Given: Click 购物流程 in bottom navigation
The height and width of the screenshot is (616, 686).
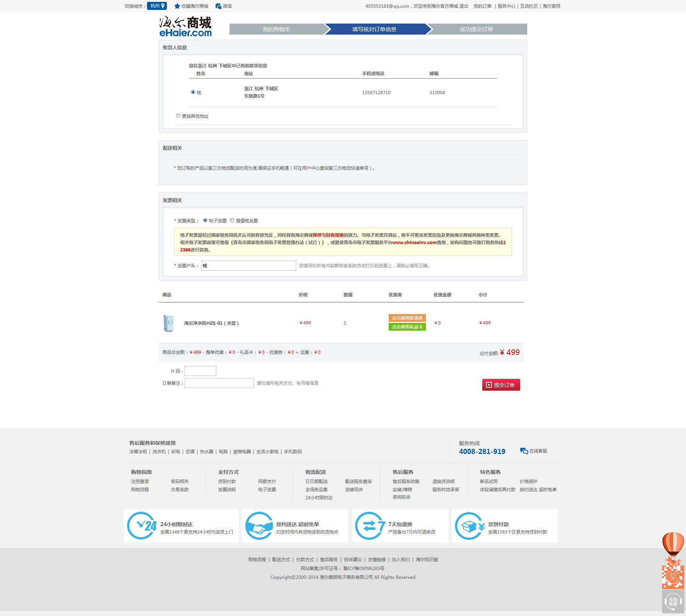Looking at the screenshot, I should click(x=257, y=559).
